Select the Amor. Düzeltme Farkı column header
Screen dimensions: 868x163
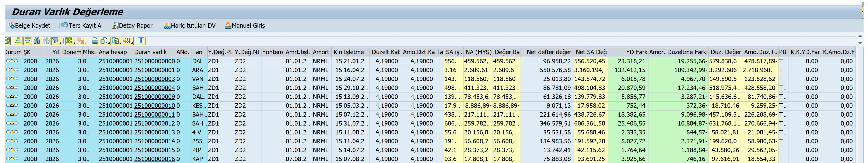tap(678, 52)
